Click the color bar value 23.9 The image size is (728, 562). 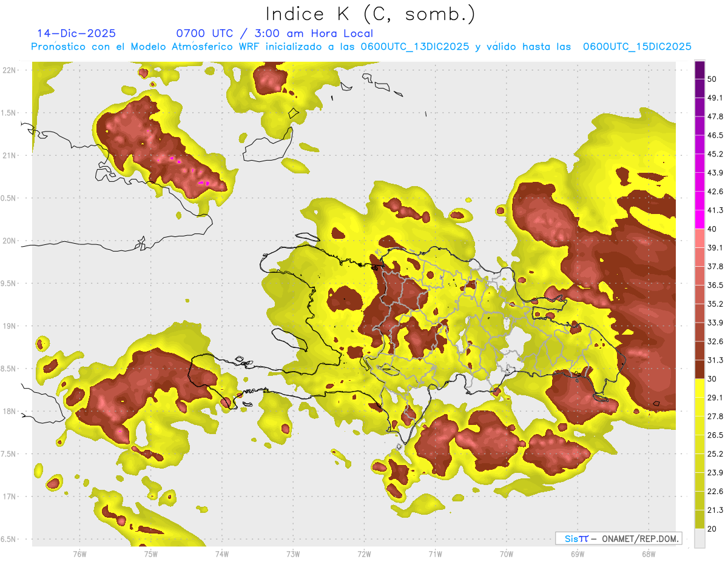[715, 472]
